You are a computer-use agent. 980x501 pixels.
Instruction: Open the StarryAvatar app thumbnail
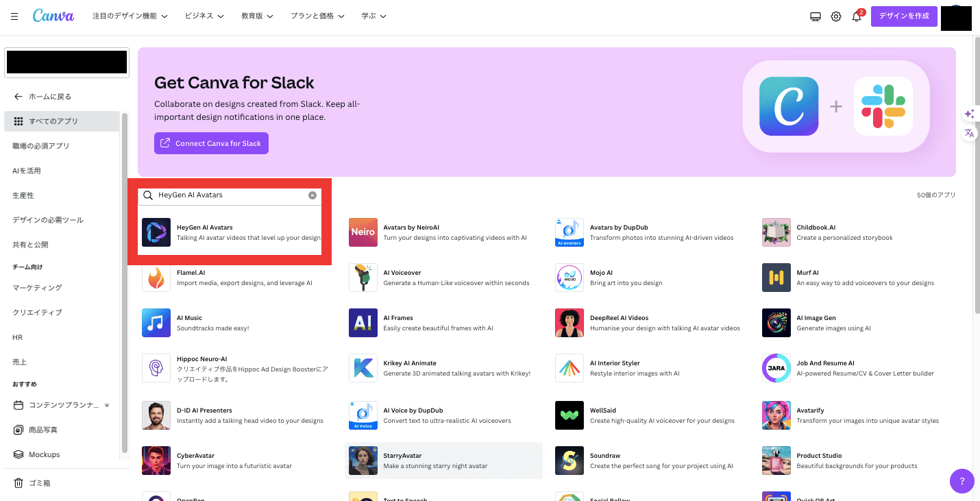tap(363, 461)
